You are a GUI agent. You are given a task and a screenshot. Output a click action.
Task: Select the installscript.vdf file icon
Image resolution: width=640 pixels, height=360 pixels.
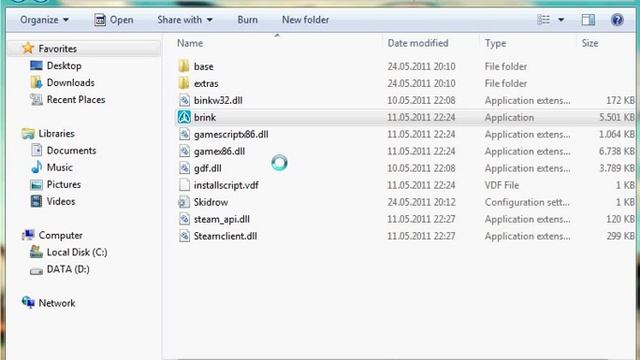click(184, 185)
